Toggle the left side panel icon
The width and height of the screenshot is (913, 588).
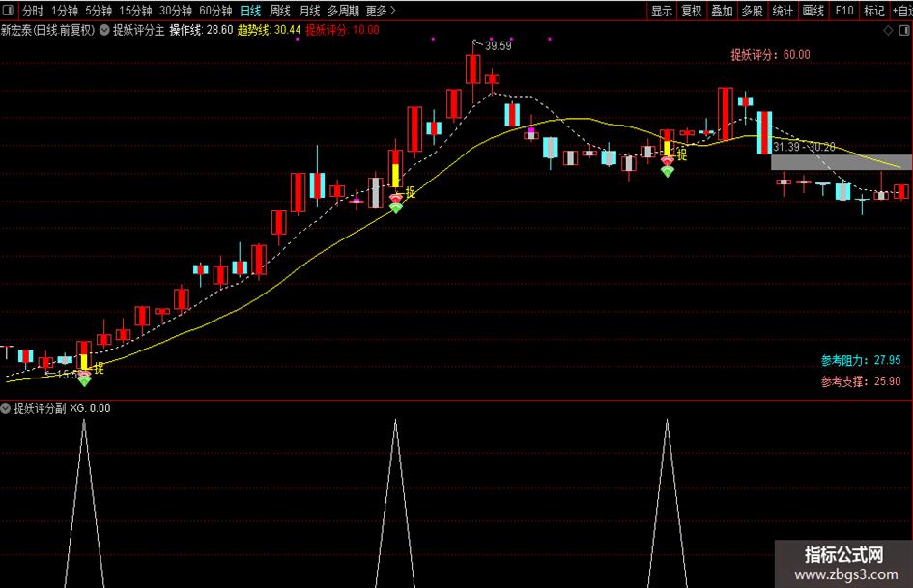click(x=10, y=10)
